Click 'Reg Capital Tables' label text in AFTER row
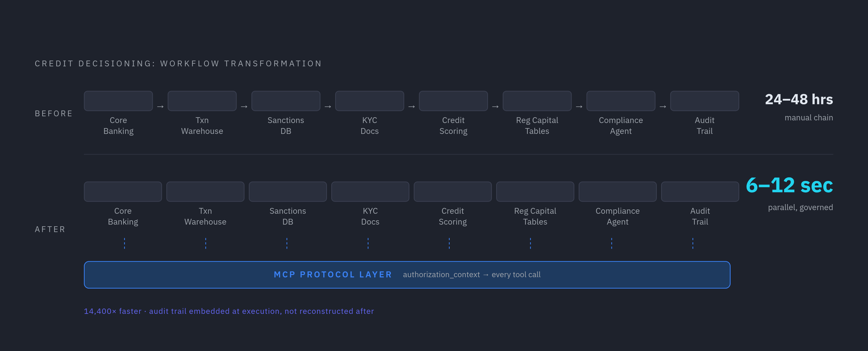 point(535,216)
